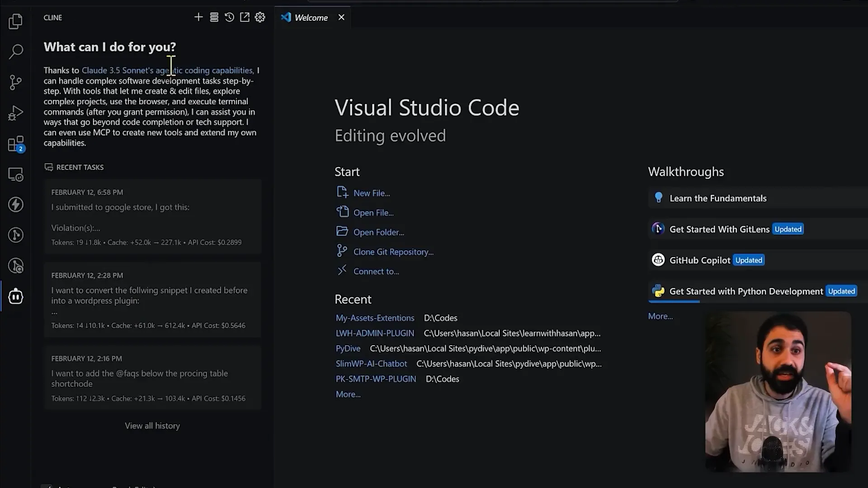Click Open File... under Start
The image size is (868, 488).
click(373, 212)
